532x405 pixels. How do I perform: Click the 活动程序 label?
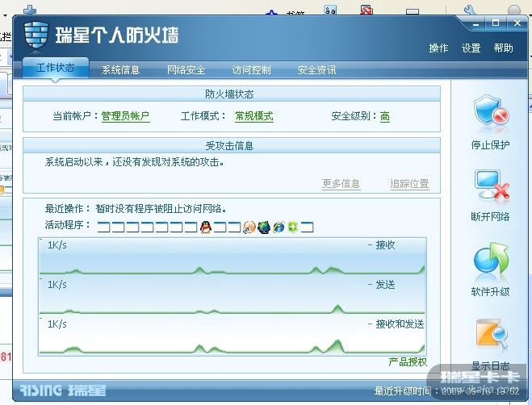(68, 224)
